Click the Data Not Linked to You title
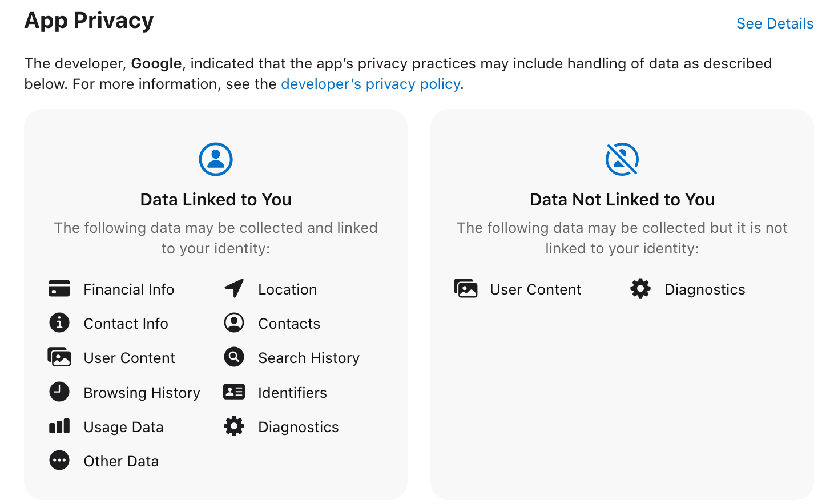 (622, 200)
